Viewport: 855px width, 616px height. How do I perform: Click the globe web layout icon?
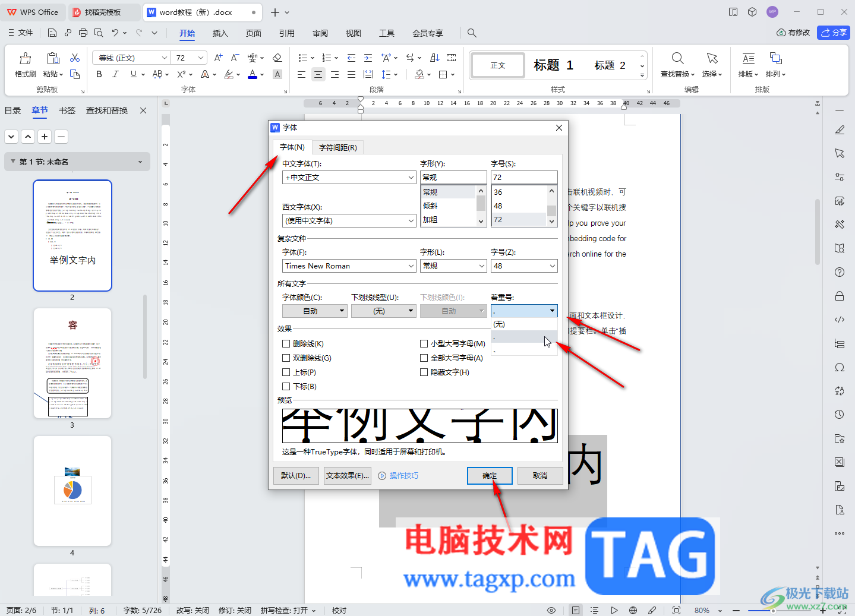pos(633,610)
